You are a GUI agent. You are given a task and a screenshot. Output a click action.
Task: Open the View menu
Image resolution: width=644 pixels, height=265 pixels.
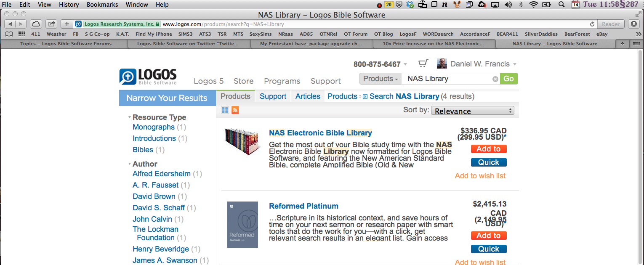[44, 5]
